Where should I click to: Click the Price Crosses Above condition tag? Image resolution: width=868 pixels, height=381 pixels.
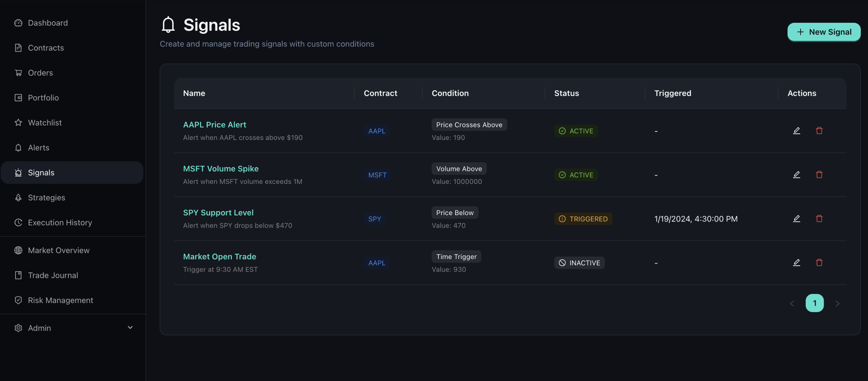tap(469, 124)
